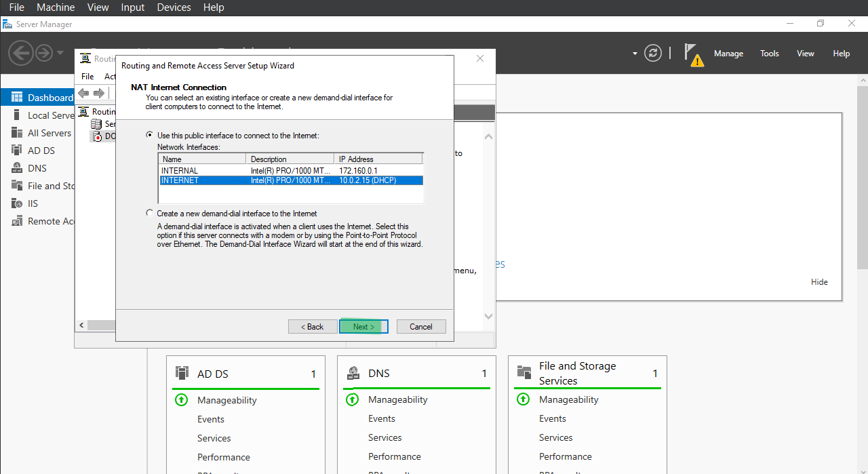Select AD DS in the sidebar
Screen dimensions: 868x474
click(37, 151)
